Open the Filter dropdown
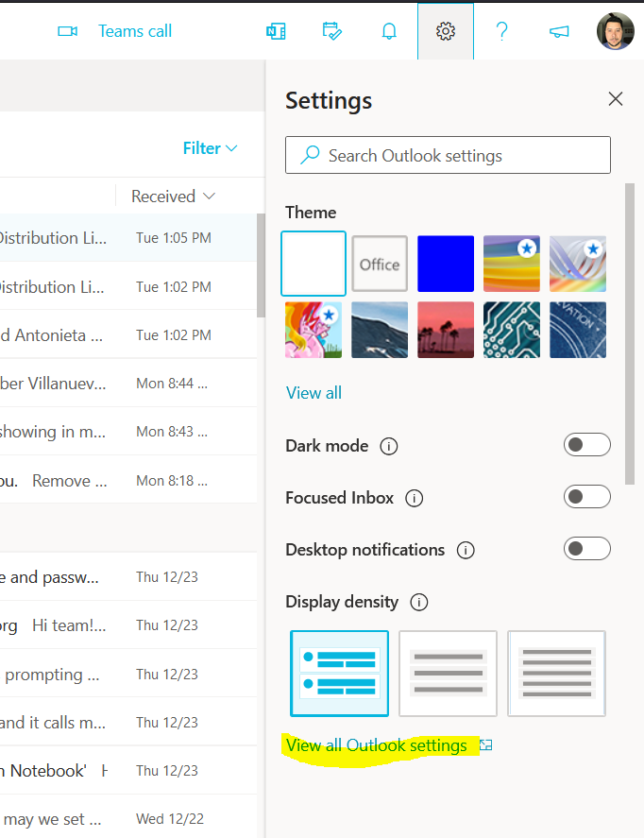The width and height of the screenshot is (644, 838). tap(210, 148)
